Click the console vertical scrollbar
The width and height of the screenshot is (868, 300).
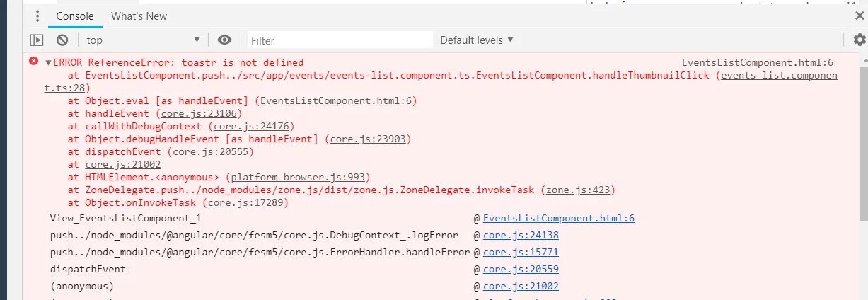pos(863,177)
